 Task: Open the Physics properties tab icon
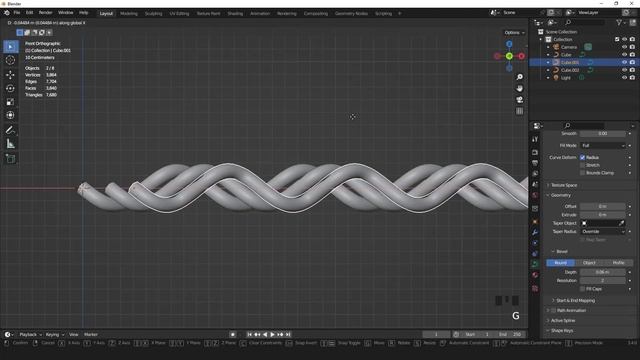(x=535, y=243)
